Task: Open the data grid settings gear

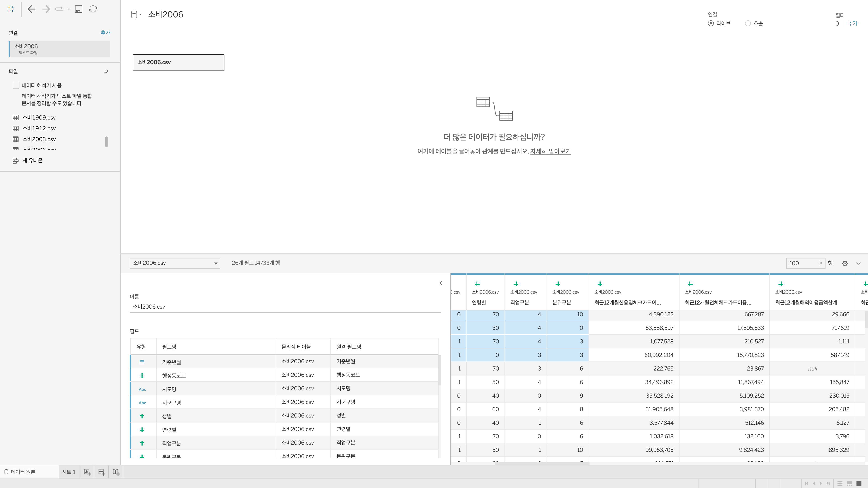Action: (x=845, y=263)
